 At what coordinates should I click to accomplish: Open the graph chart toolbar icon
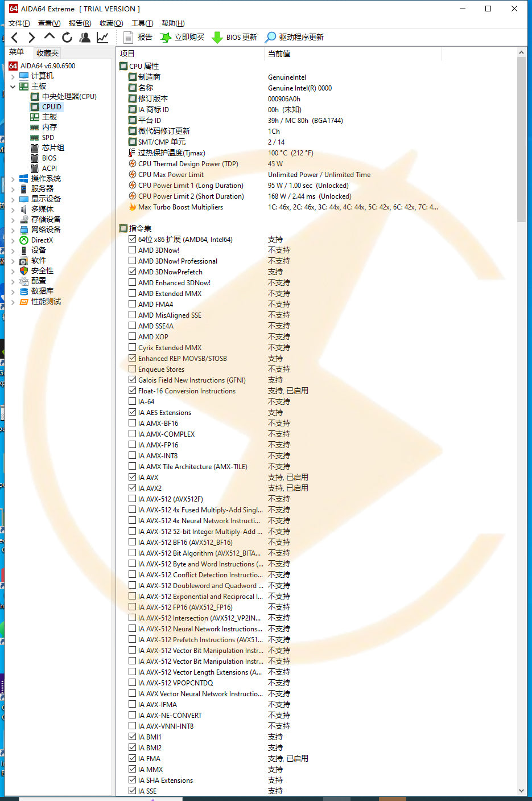click(x=102, y=38)
